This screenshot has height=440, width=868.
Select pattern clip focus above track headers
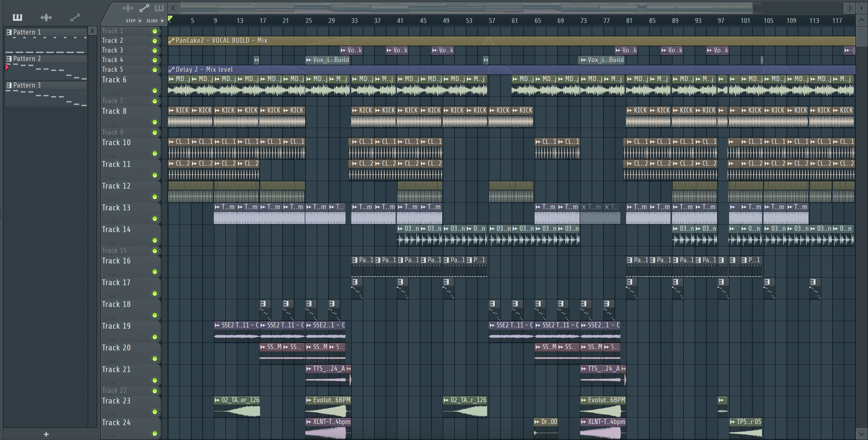tap(159, 8)
